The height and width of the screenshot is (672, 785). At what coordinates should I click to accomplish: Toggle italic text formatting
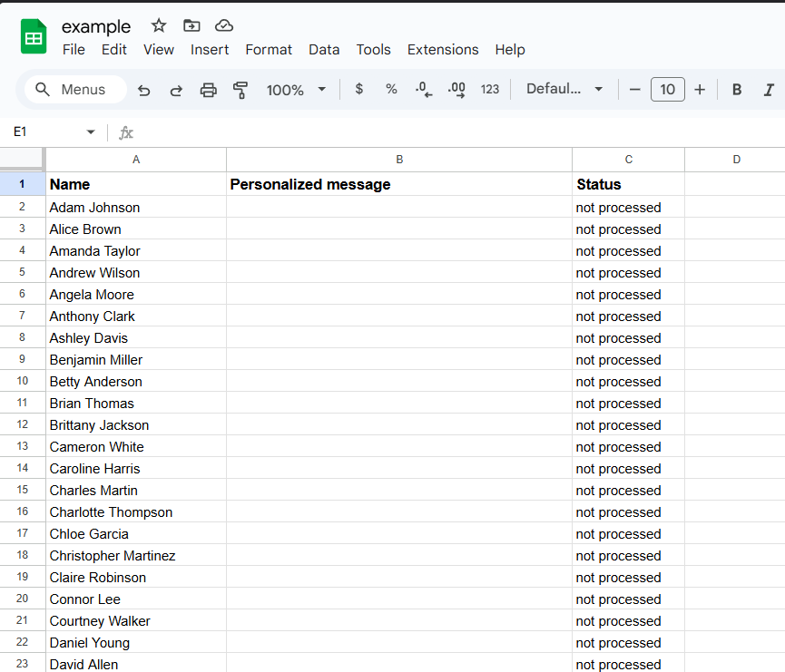click(769, 89)
